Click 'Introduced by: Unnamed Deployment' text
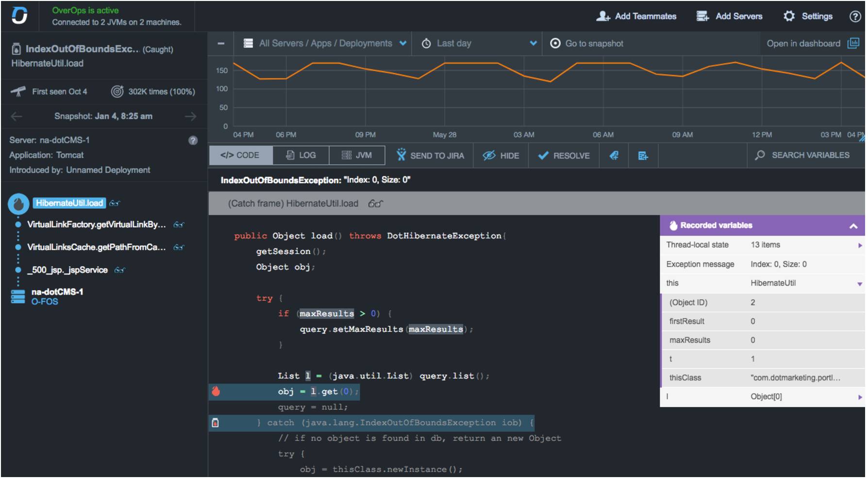The image size is (868, 480). click(80, 170)
